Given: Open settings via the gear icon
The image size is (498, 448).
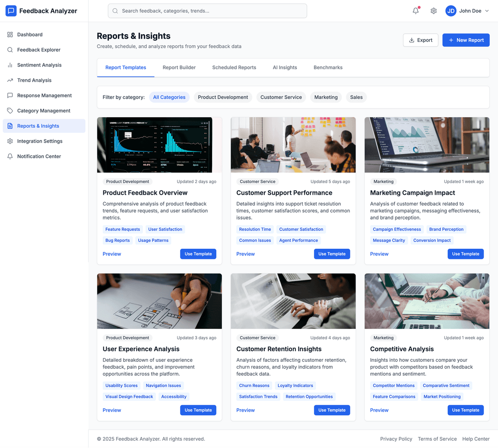Looking at the screenshot, I should tap(433, 11).
